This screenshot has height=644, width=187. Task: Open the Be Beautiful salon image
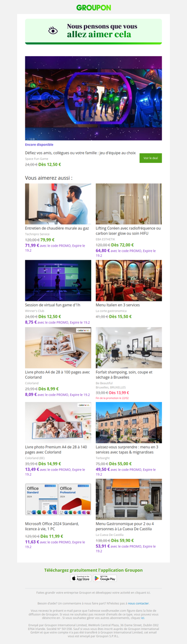pyautogui.click(x=129, y=348)
